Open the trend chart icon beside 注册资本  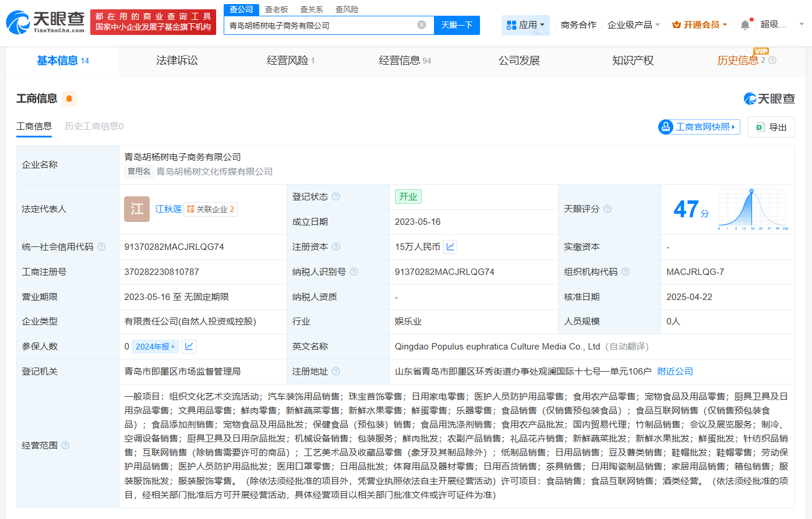coord(450,246)
